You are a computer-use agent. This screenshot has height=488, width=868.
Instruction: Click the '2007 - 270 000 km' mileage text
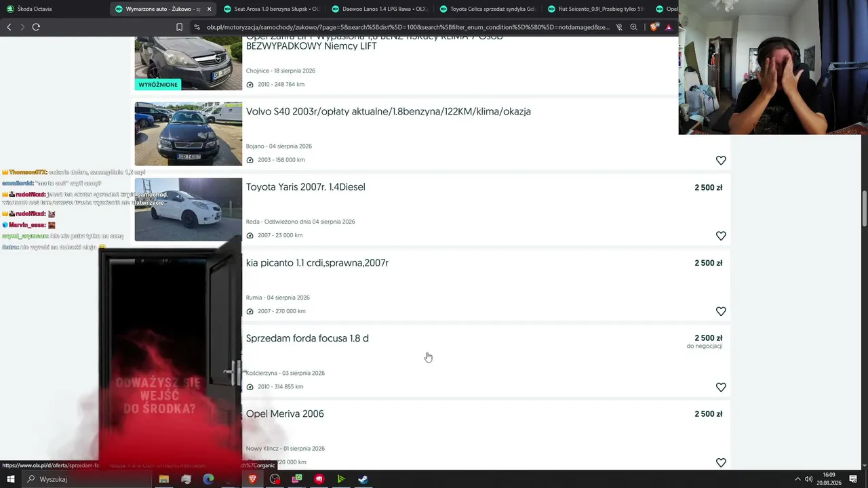[281, 311]
